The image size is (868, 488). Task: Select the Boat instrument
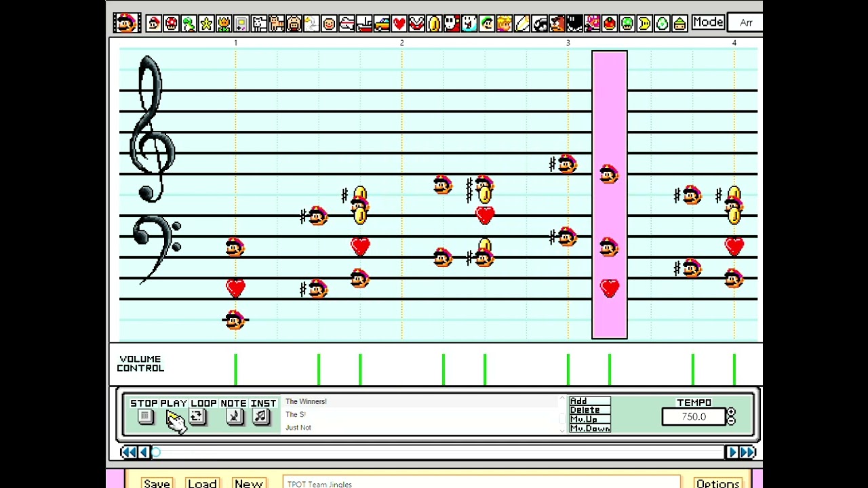tap(364, 24)
